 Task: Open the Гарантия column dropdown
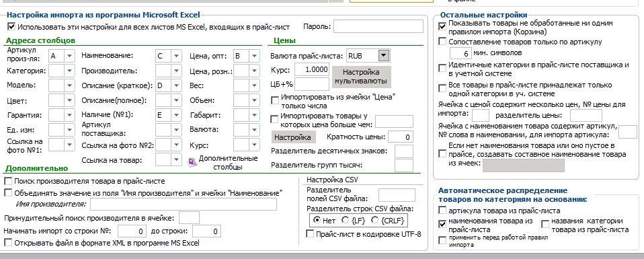tap(69, 115)
